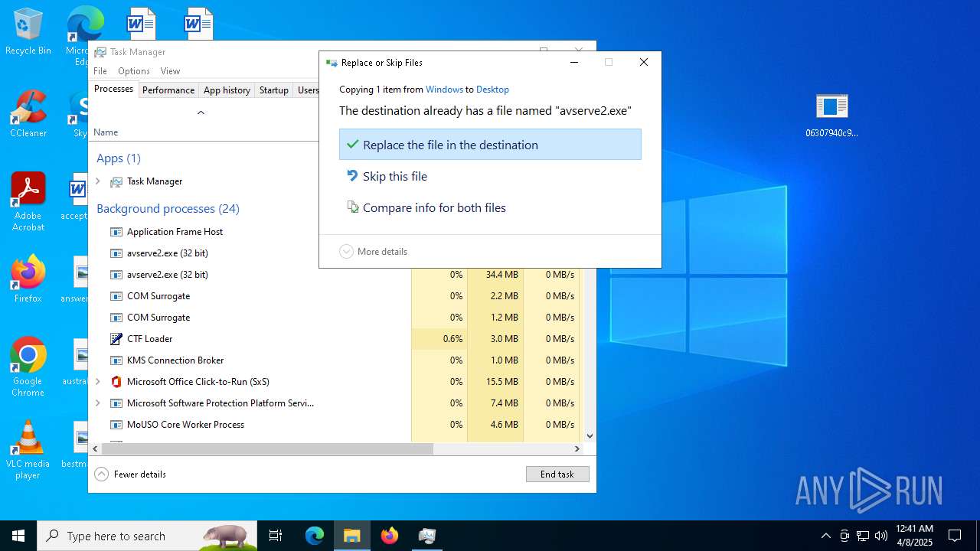The image size is (980, 551).
Task: Click the green Replace checkmark icon
Action: [x=352, y=145]
